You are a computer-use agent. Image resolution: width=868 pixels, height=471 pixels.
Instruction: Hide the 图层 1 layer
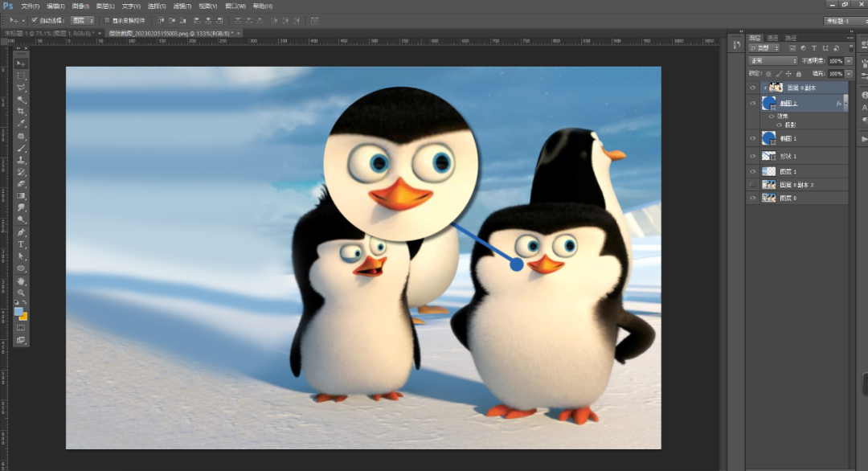click(x=752, y=171)
